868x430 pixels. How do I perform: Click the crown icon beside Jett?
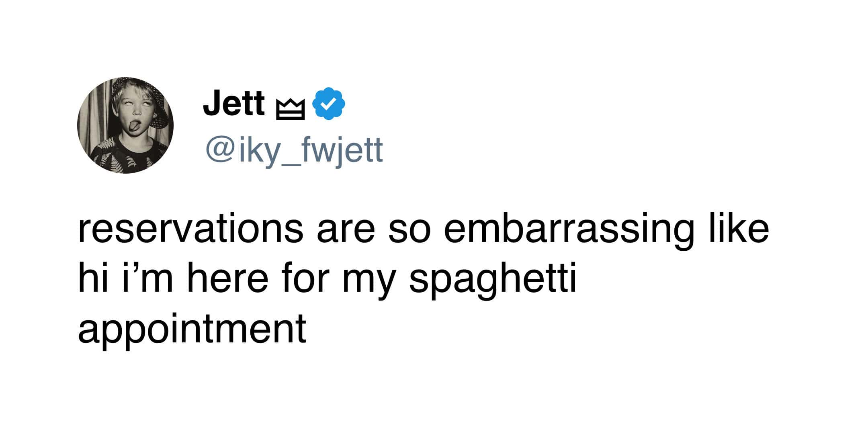[290, 110]
